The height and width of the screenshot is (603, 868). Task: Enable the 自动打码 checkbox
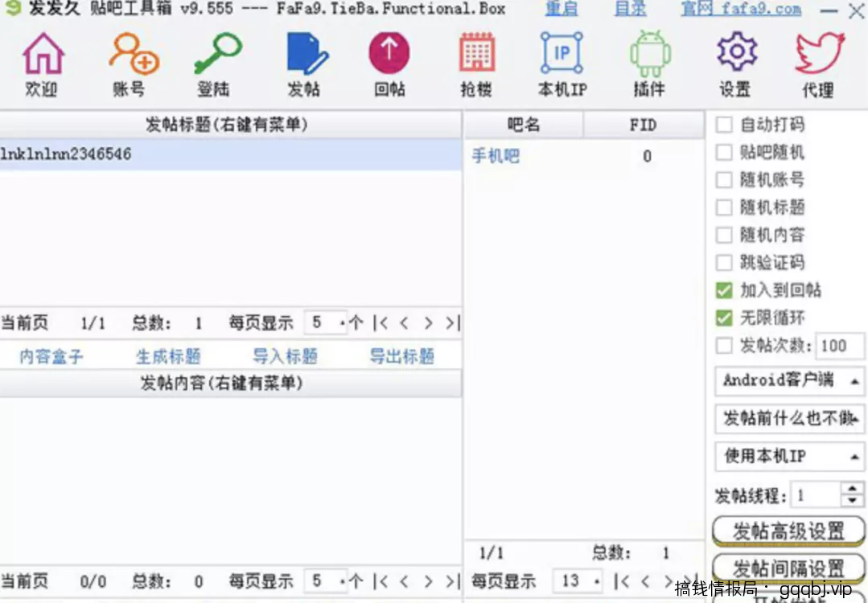point(722,125)
